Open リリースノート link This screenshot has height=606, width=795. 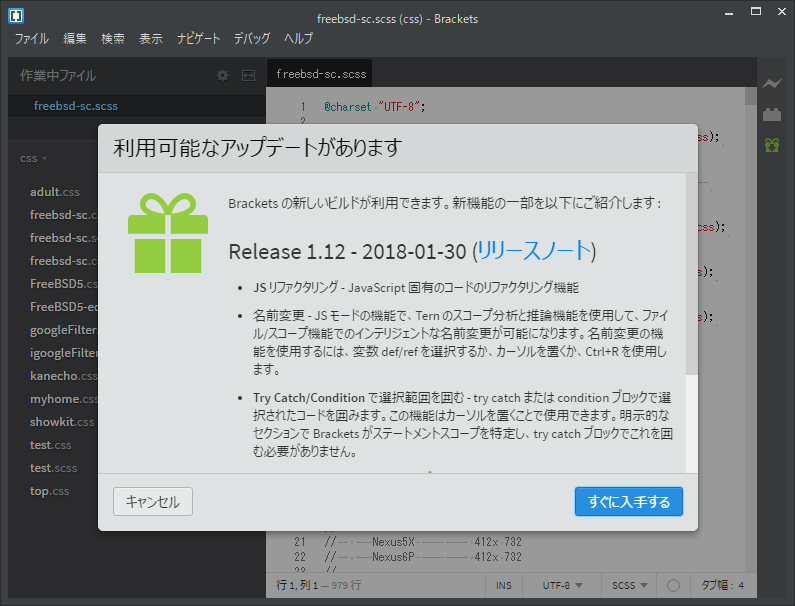[x=534, y=251]
